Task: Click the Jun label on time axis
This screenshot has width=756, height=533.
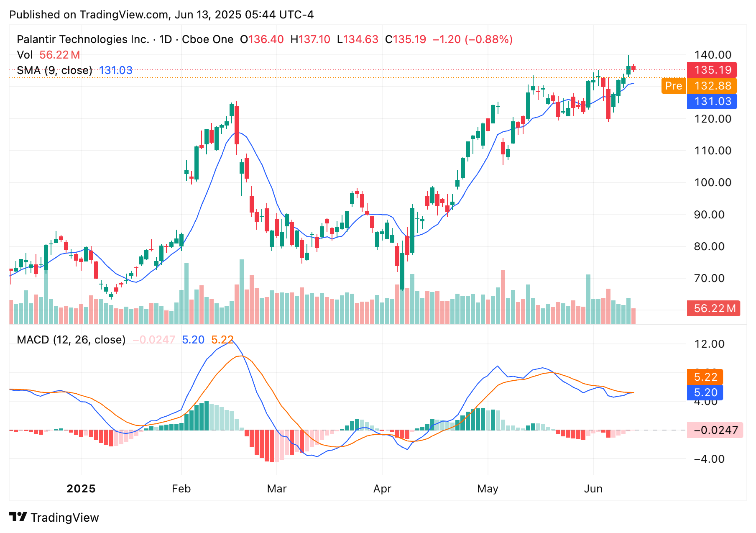Action: (593, 489)
